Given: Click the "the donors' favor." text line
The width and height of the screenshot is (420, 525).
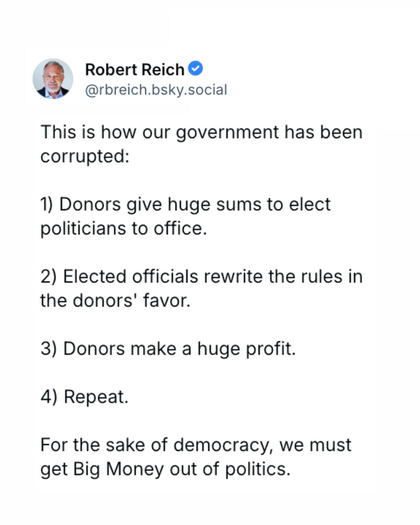Looking at the screenshot, I should coord(115,300).
